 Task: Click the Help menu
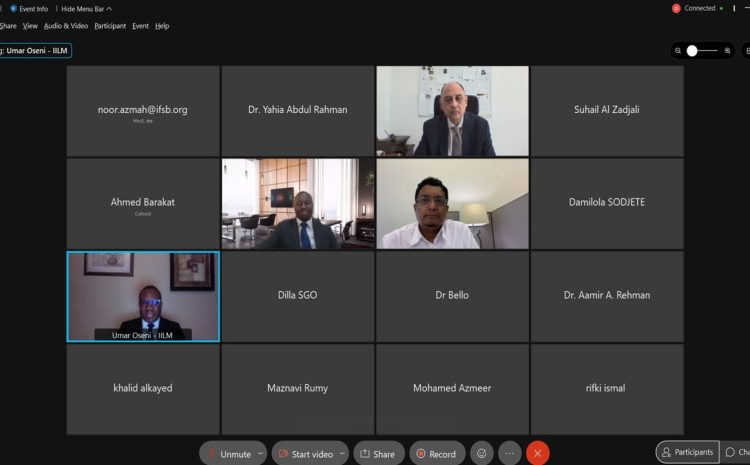point(162,26)
